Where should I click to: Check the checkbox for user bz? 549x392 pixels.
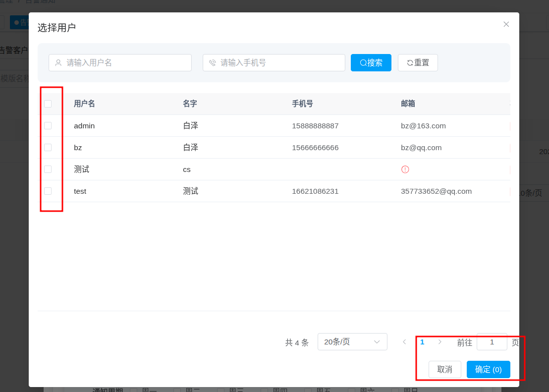[48, 147]
